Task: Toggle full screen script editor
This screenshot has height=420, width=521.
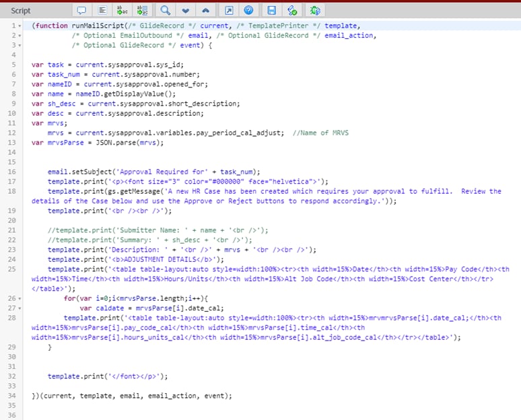Action: pyautogui.click(x=229, y=10)
